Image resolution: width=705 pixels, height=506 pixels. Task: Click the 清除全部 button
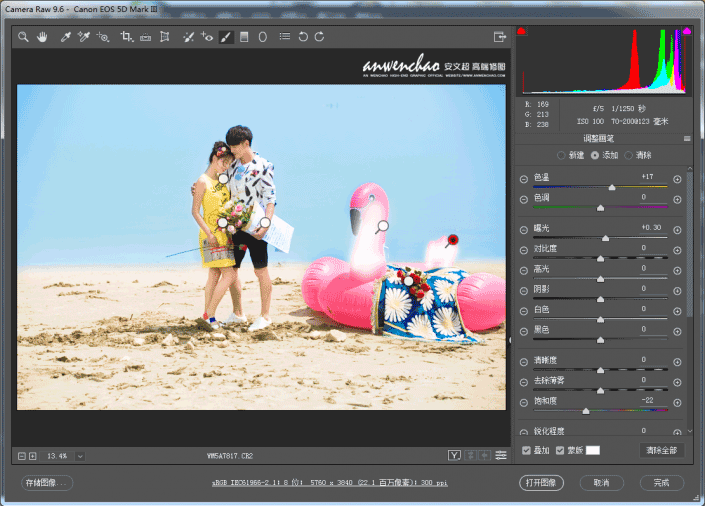pos(661,450)
